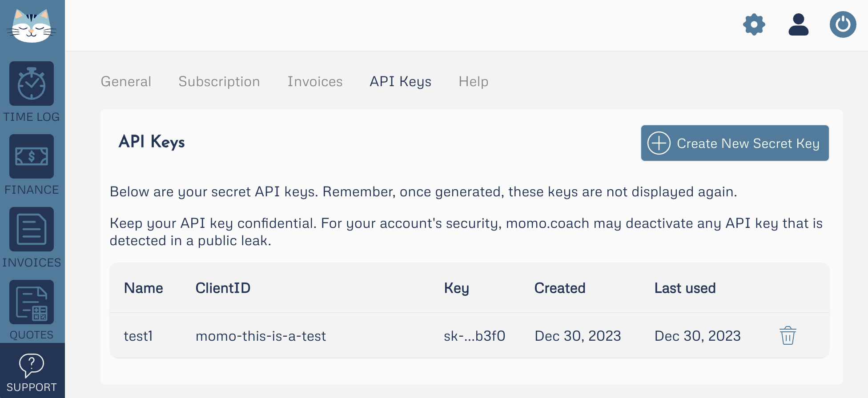
Task: Click the power logout icon
Action: 843,24
